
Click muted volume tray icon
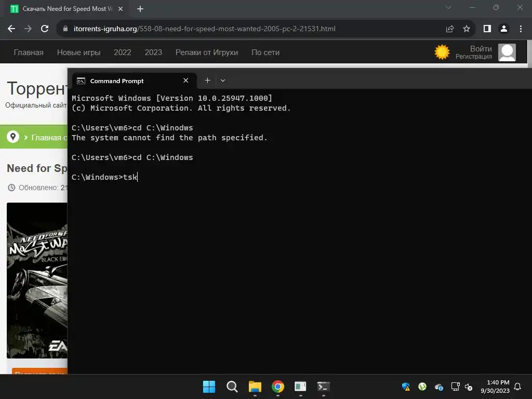pos(469,387)
